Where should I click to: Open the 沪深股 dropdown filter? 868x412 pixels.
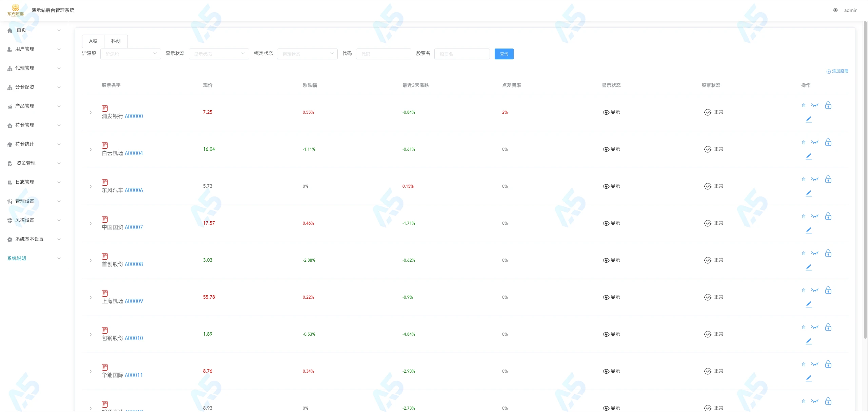pyautogui.click(x=131, y=54)
